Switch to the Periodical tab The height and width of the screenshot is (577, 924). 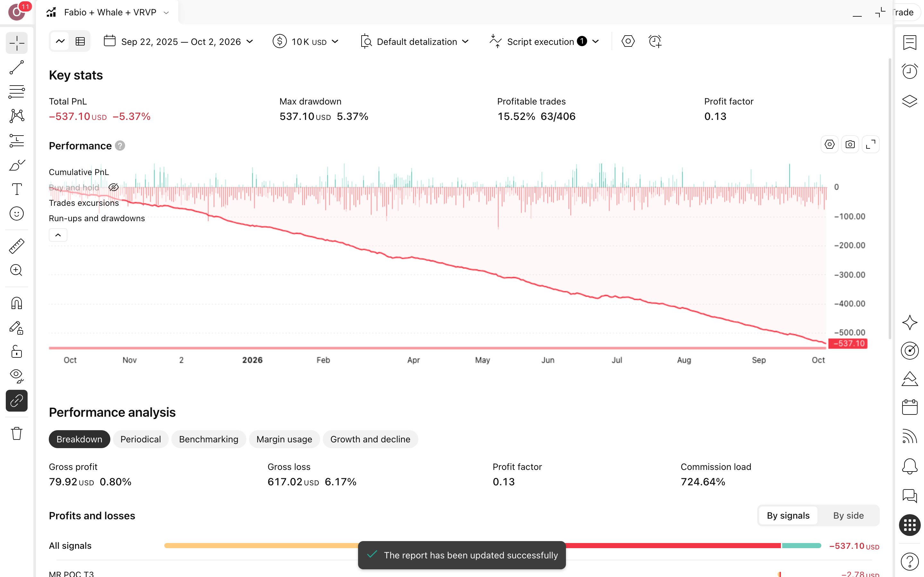point(141,439)
